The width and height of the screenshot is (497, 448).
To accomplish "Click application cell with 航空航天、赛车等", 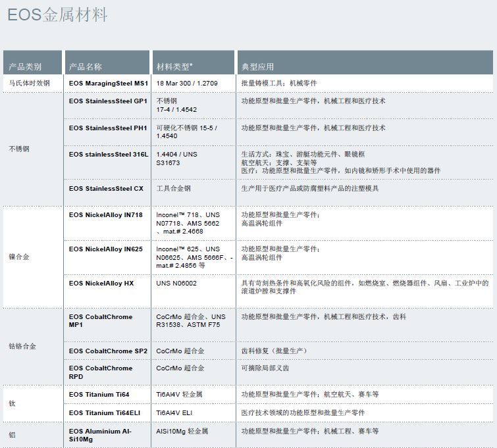I will [x=310, y=395].
